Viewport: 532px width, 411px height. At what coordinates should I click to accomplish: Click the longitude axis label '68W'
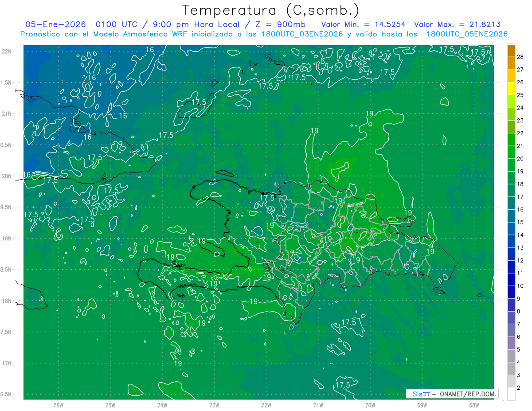tap(474, 405)
